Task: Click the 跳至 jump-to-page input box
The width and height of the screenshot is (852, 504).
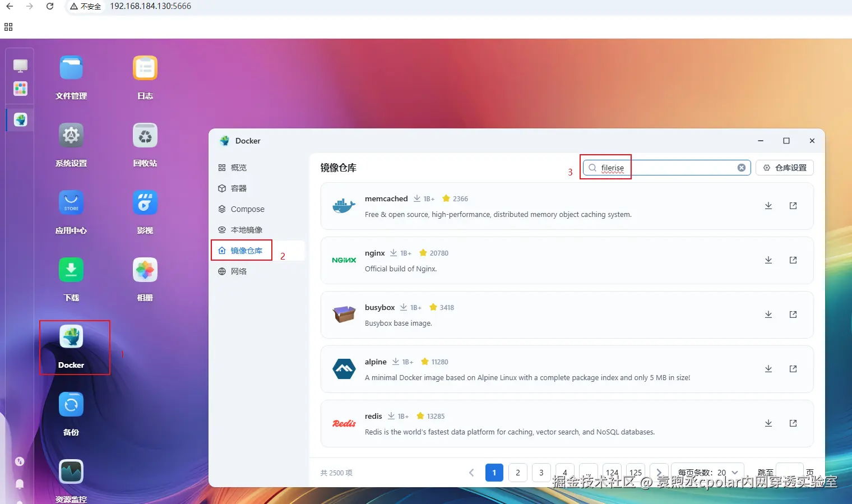Action: (x=790, y=473)
